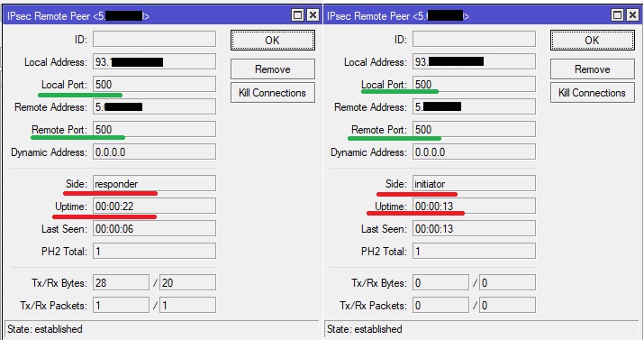Screen dimensions: 644x340
Task: Maximize the responder peer window
Action: (x=298, y=15)
